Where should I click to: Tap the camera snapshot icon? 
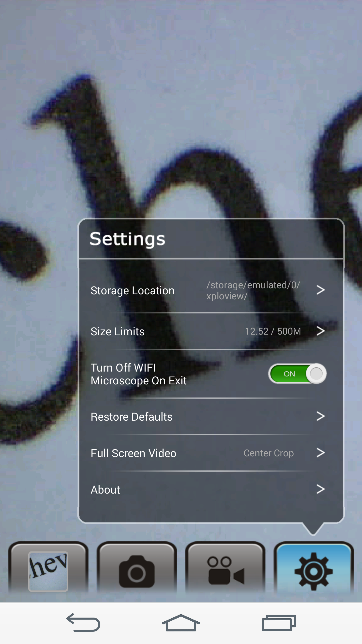pyautogui.click(x=137, y=571)
